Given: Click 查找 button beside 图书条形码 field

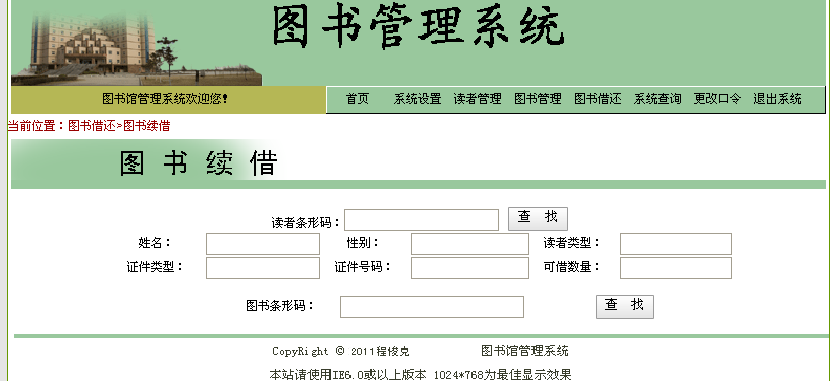Looking at the screenshot, I should pos(625,306).
